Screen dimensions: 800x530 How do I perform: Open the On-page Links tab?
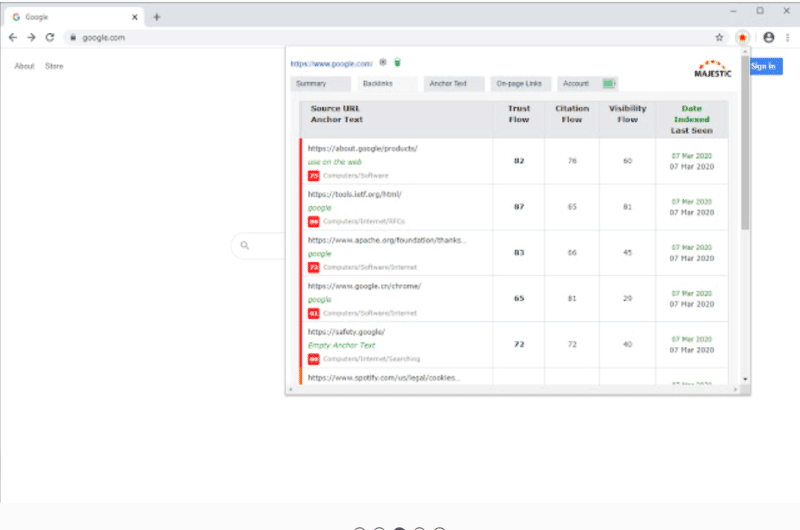520,83
